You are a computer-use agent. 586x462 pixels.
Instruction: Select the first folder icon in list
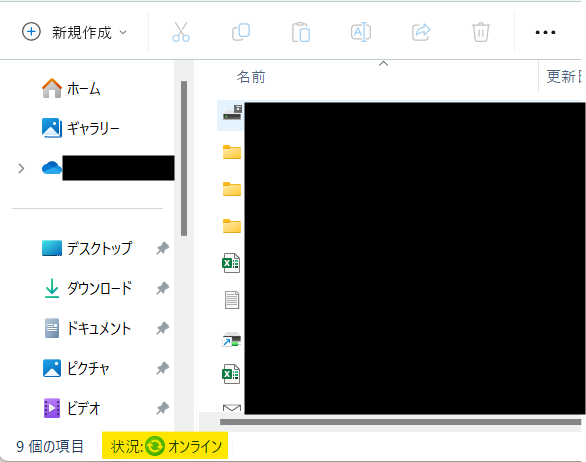(232, 152)
